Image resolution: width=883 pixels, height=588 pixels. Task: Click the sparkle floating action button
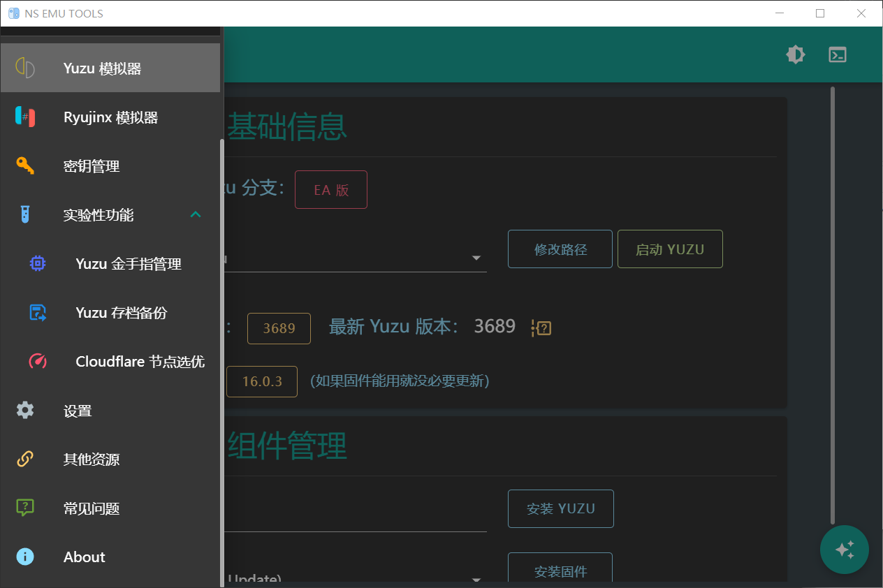click(845, 550)
